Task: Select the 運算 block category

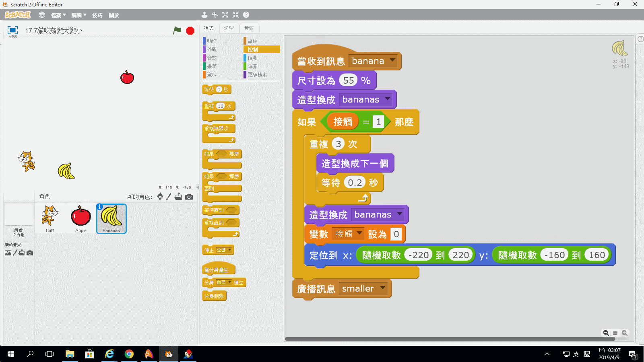Action: click(261, 66)
